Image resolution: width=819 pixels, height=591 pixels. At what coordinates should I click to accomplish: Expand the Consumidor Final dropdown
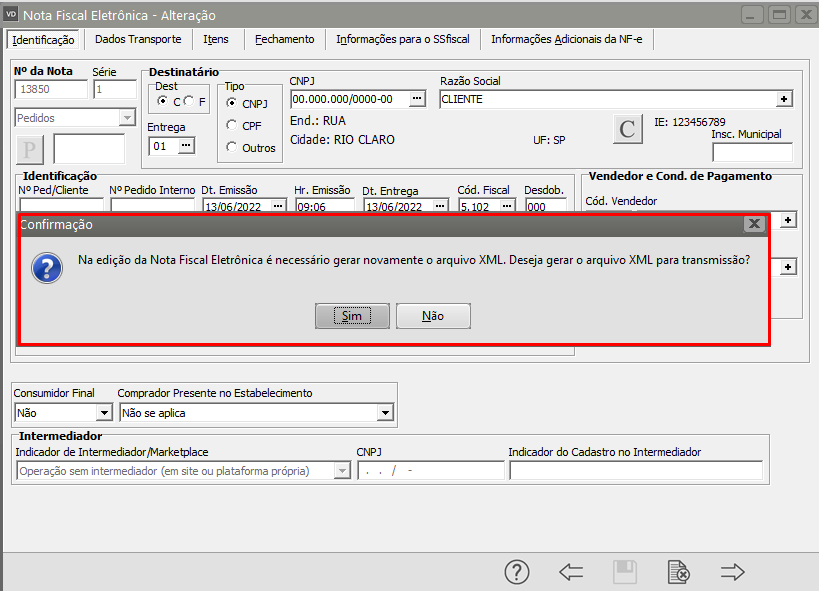pos(104,412)
